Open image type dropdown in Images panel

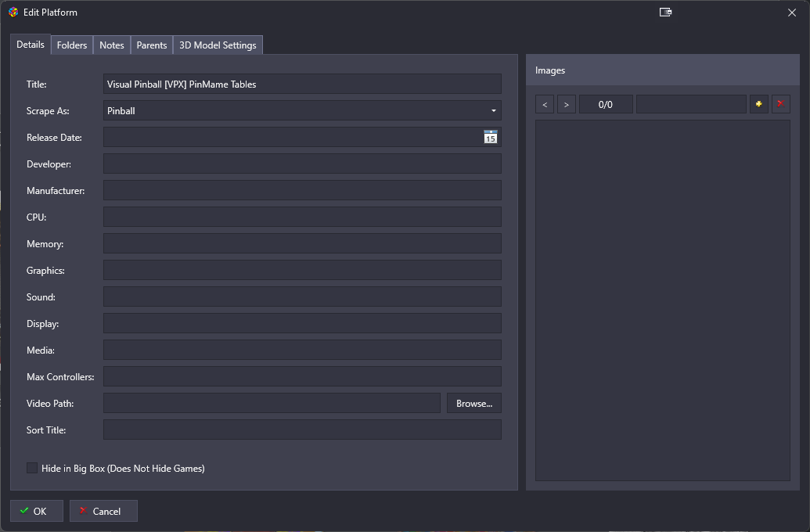coord(691,104)
